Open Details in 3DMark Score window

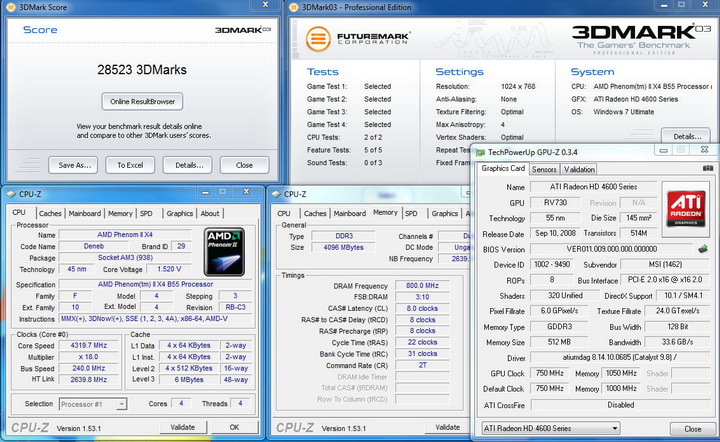[x=187, y=165]
